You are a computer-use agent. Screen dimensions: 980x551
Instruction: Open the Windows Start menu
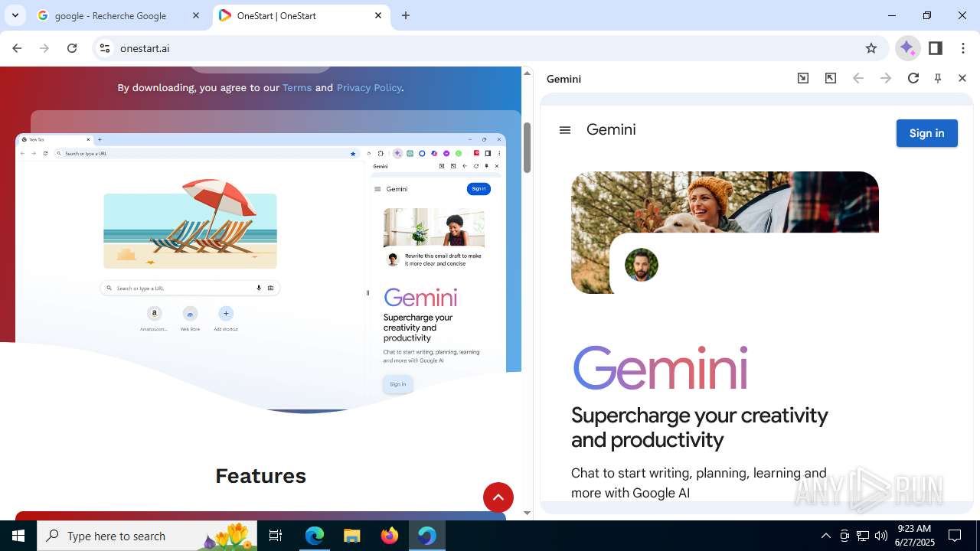tap(18, 536)
